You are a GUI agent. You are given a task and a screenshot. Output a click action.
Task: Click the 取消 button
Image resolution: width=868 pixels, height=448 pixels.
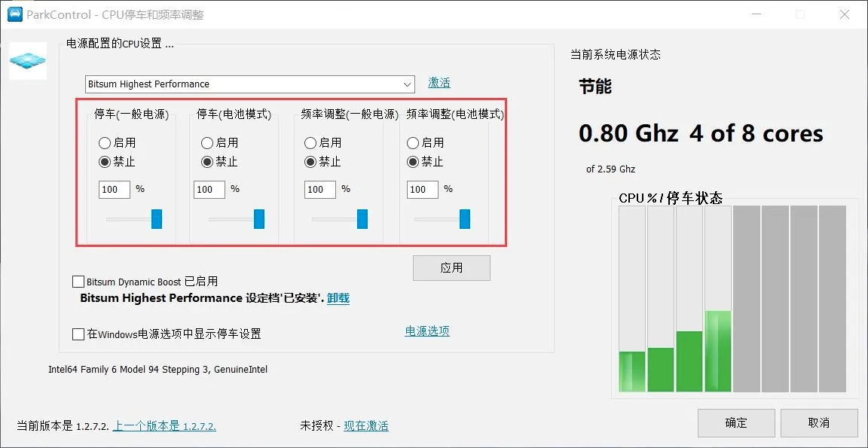[x=819, y=422]
